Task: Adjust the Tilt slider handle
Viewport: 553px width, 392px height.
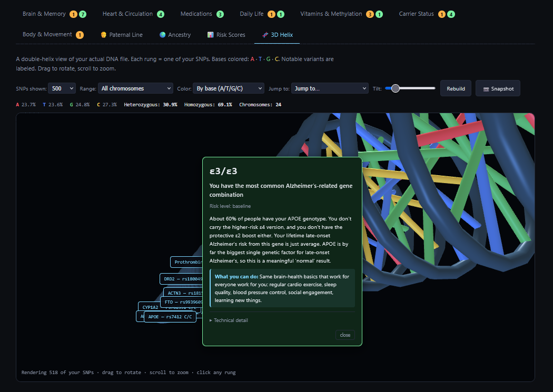Action: (x=396, y=88)
